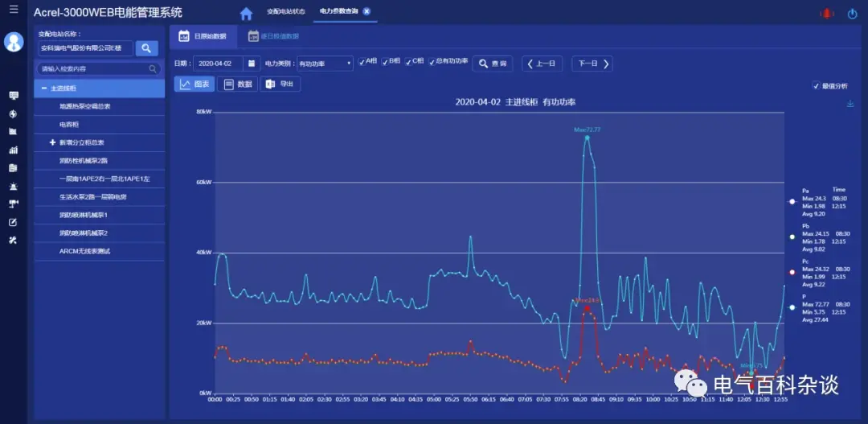This screenshot has width=868, height=424.
Task: Click the 导出 export button
Action: click(x=280, y=84)
